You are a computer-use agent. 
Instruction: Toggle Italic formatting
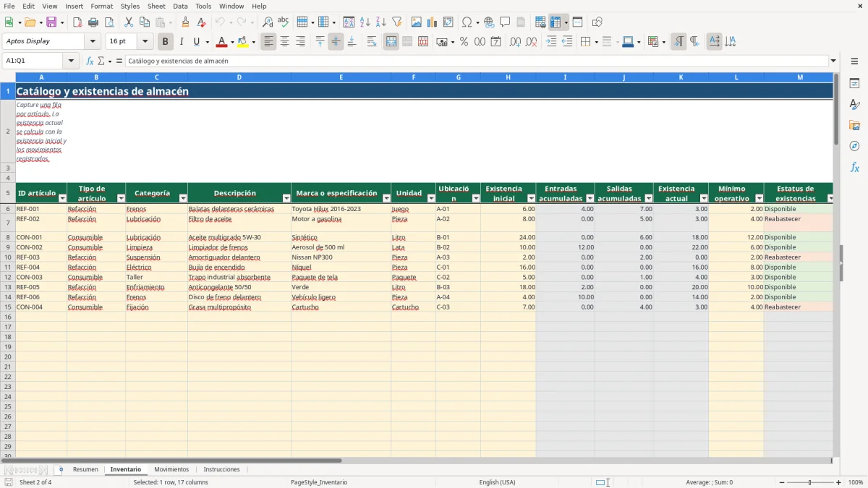click(182, 42)
